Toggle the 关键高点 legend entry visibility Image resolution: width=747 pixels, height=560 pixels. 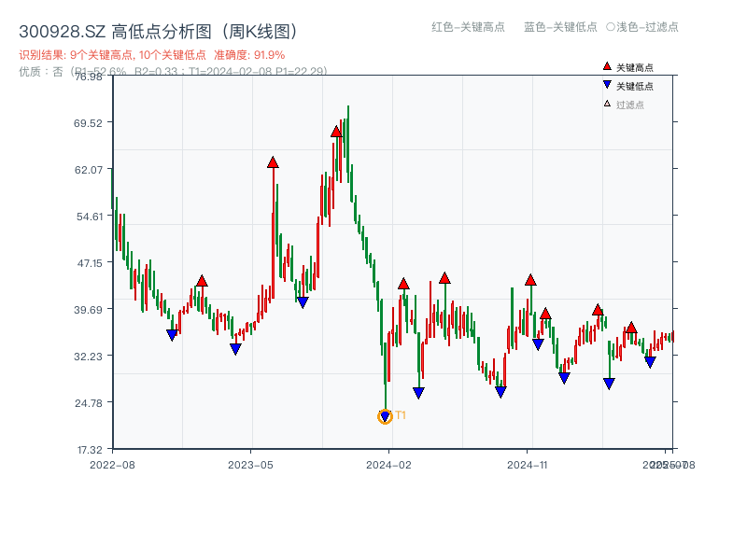628,66
